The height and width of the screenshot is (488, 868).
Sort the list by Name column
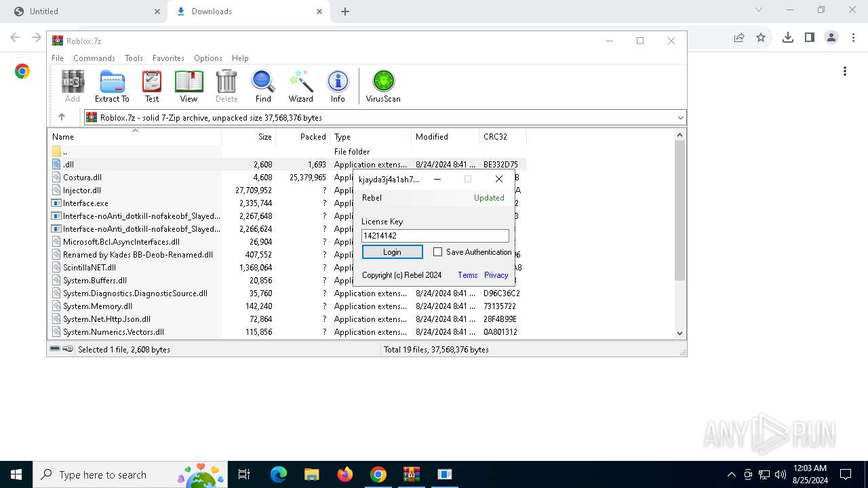134,136
